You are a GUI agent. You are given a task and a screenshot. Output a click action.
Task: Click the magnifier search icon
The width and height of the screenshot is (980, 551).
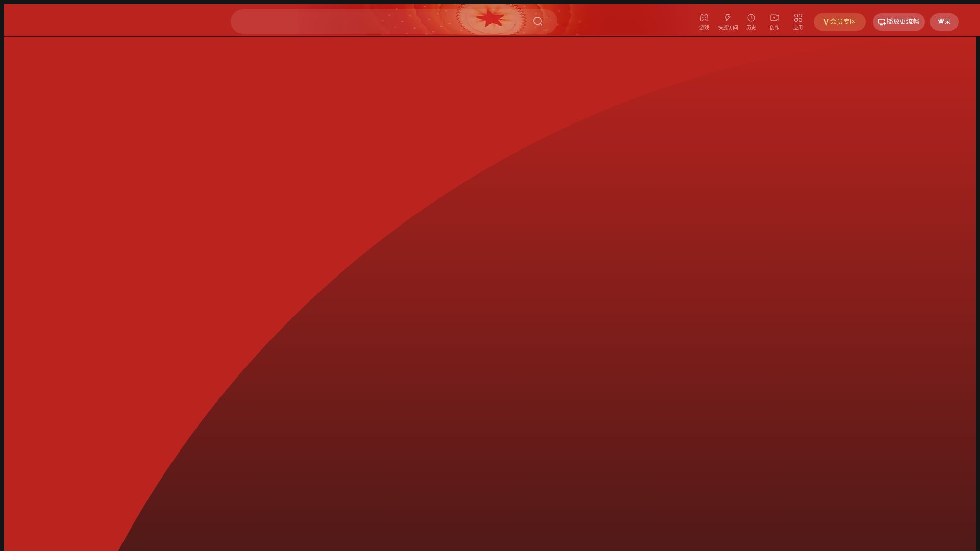coord(537,21)
